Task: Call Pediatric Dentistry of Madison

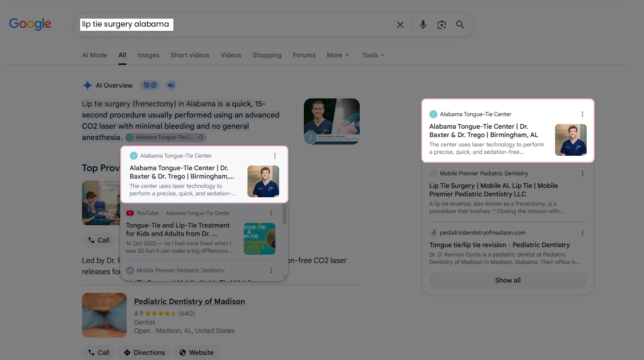Action: pyautogui.click(x=99, y=353)
